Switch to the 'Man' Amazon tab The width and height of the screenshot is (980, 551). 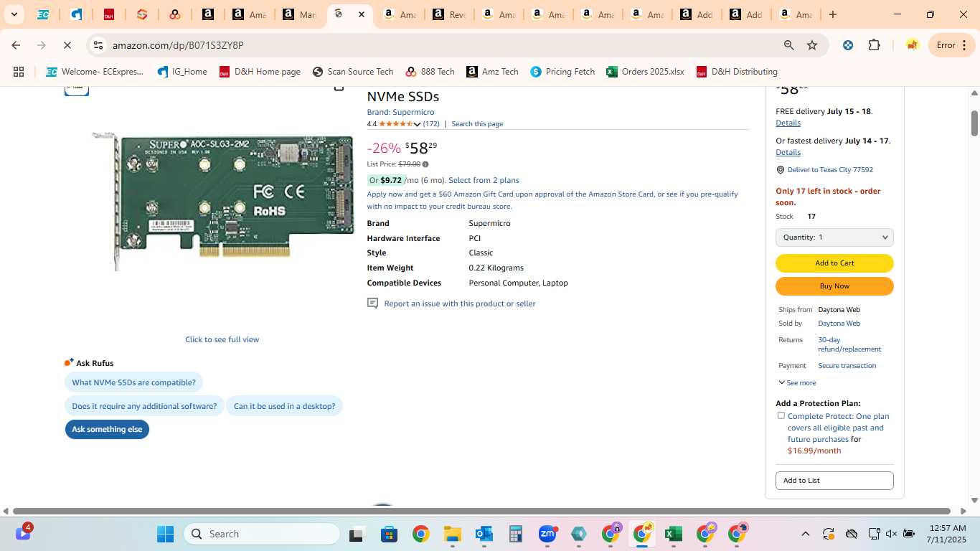coord(299,14)
